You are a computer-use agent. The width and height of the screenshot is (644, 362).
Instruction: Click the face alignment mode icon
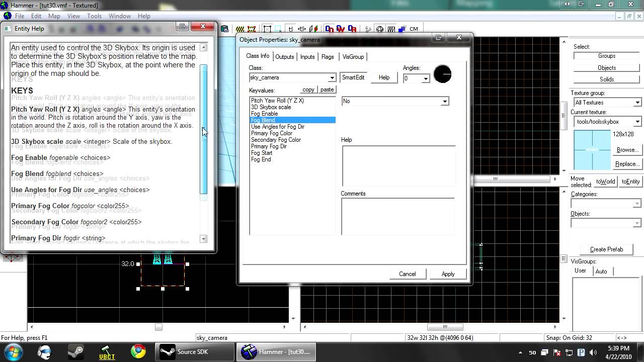click(x=313, y=29)
